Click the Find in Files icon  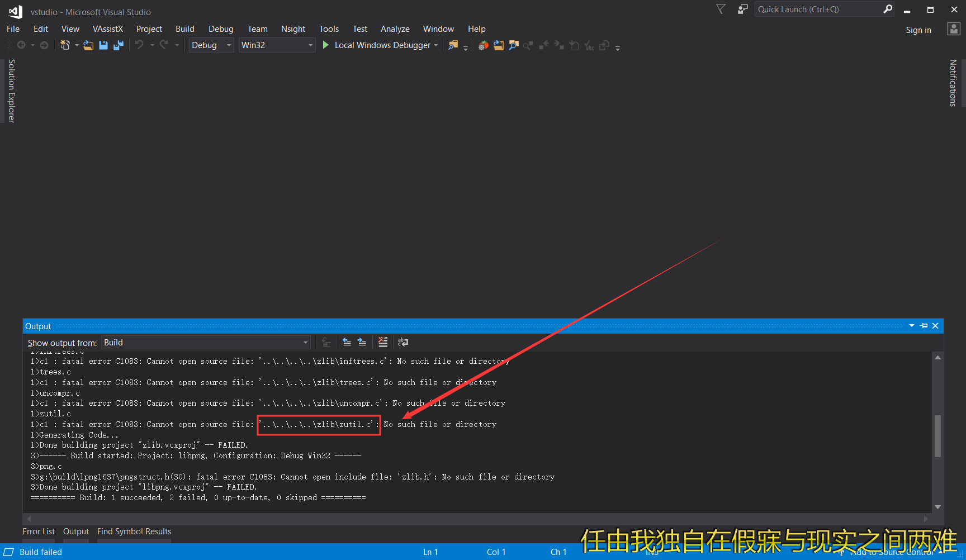pos(453,45)
